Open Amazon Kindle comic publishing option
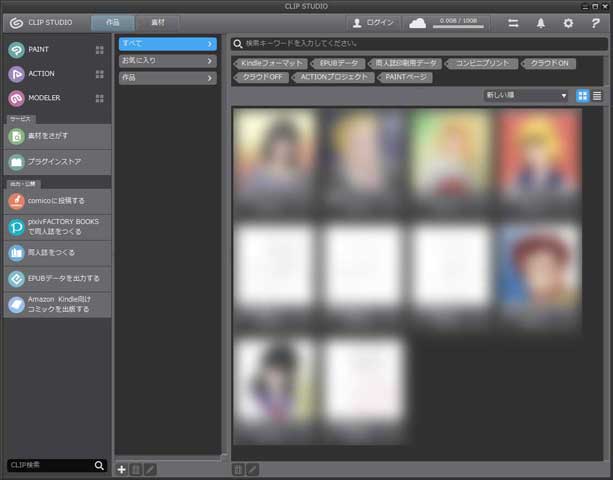Image resolution: width=613 pixels, height=480 pixels. click(57, 304)
